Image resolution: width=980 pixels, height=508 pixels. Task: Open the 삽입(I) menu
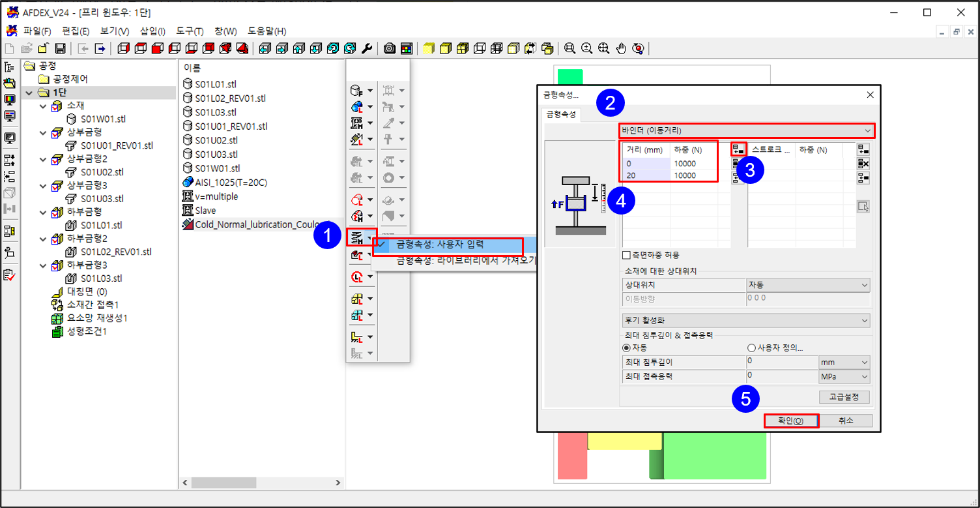[152, 31]
